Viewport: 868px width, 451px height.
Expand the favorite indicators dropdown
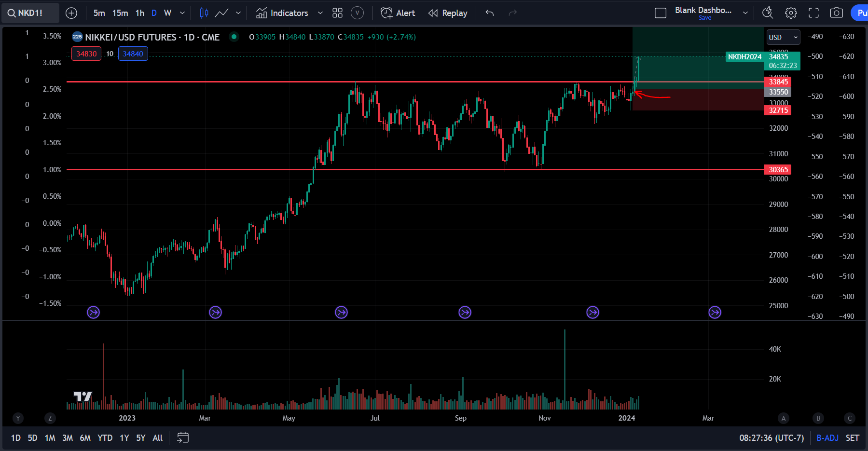pyautogui.click(x=320, y=13)
